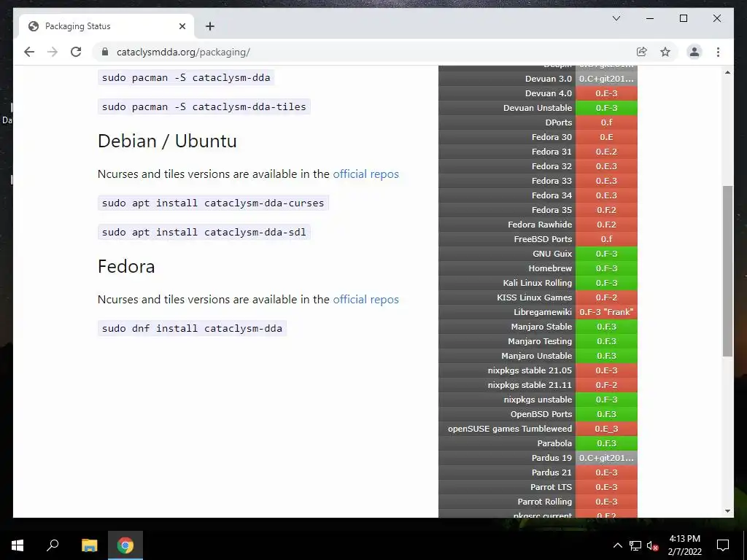This screenshot has height=560, width=747.
Task: Click the browser forward arrow
Action: click(x=53, y=52)
